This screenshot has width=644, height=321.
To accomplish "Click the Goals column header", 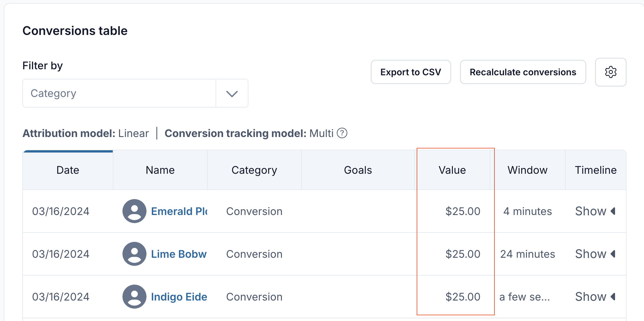I will click(358, 170).
